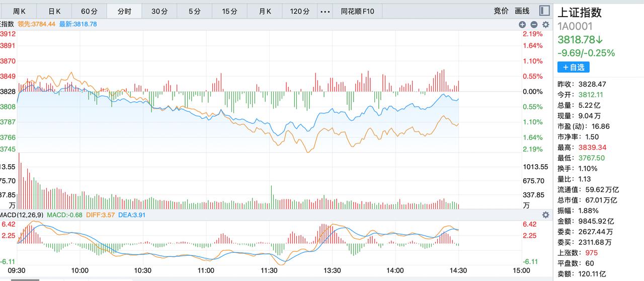Click the 最新:3818.78 legend label
The image size is (644, 281).
click(x=78, y=24)
